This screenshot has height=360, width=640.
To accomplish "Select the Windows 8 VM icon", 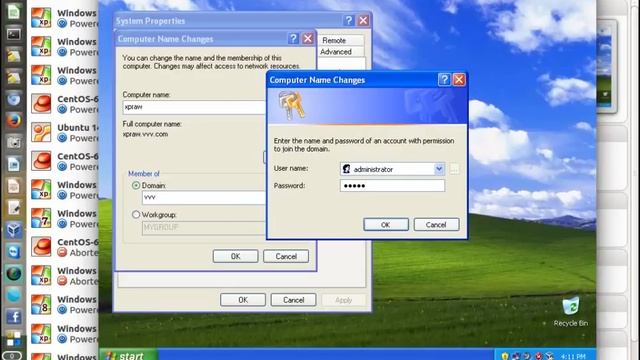I will (41, 304).
